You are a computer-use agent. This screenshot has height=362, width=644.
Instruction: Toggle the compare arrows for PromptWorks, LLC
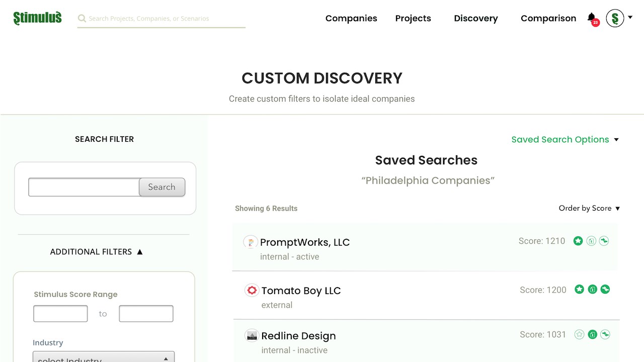point(604,241)
